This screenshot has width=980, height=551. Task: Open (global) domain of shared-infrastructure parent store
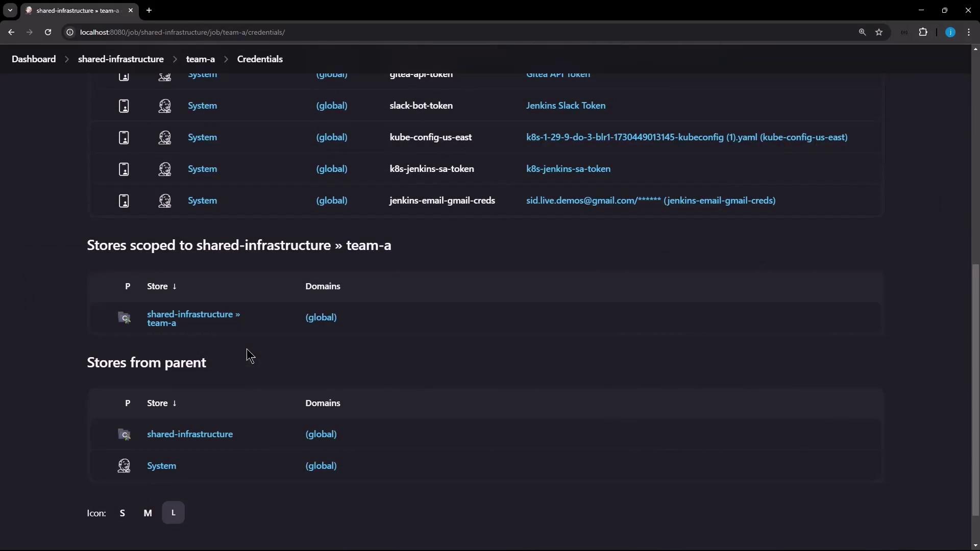321,434
